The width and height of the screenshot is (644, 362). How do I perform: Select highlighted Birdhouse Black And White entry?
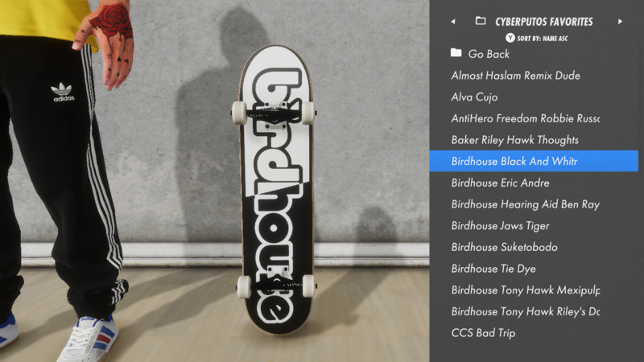click(x=534, y=161)
